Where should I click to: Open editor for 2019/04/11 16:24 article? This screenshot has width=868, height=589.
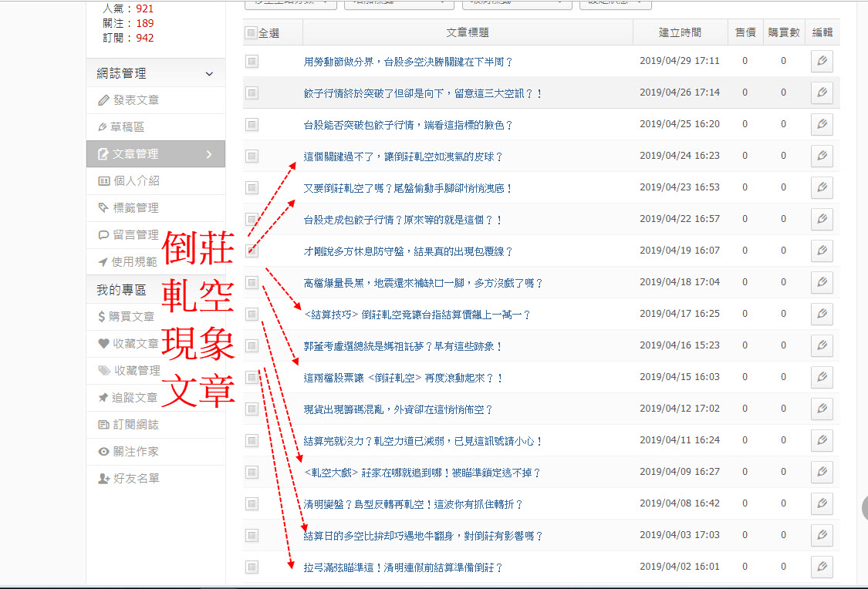822,439
